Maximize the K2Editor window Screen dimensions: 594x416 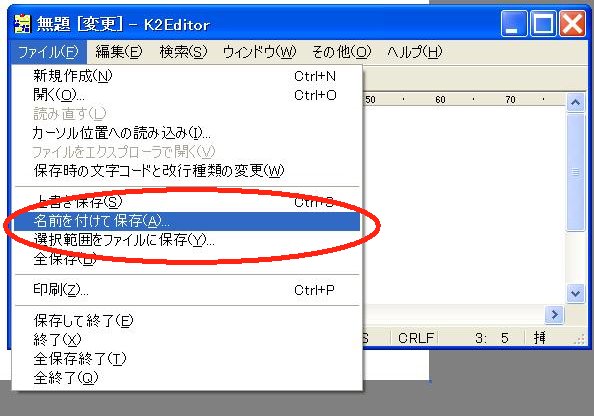click(543, 24)
